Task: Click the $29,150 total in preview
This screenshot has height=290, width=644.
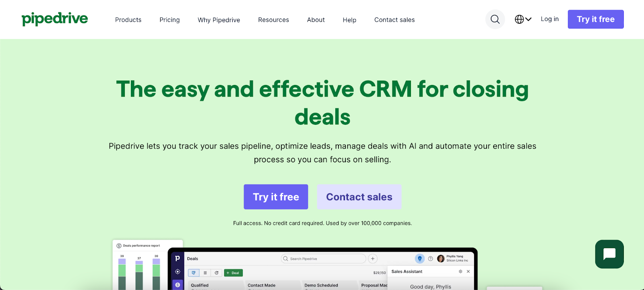Action: [x=380, y=273]
